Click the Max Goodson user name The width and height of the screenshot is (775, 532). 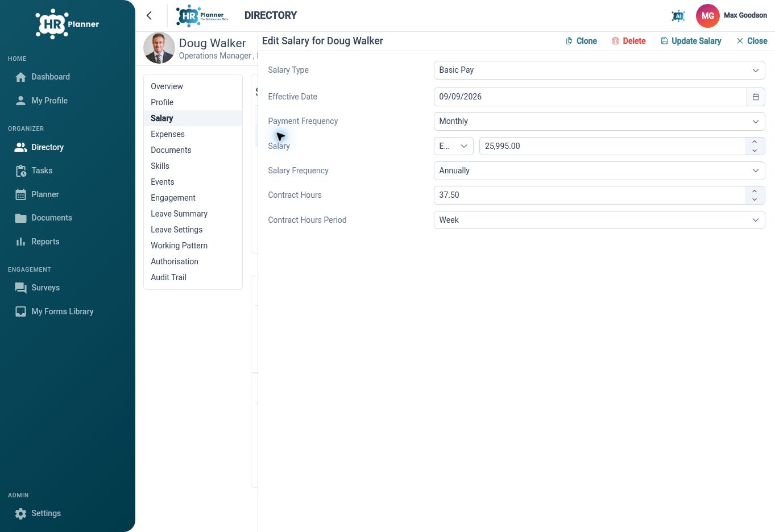pos(745,15)
